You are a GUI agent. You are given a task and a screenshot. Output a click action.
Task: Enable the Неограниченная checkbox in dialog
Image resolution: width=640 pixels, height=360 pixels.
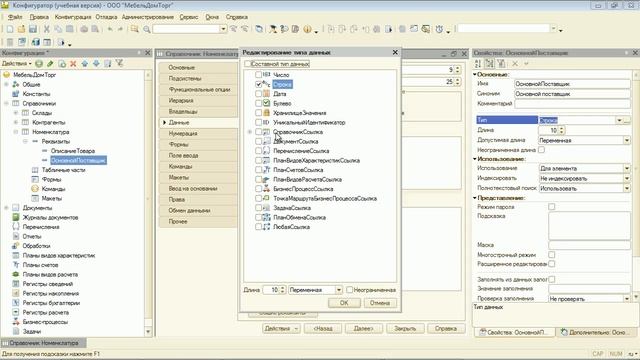click(349, 289)
